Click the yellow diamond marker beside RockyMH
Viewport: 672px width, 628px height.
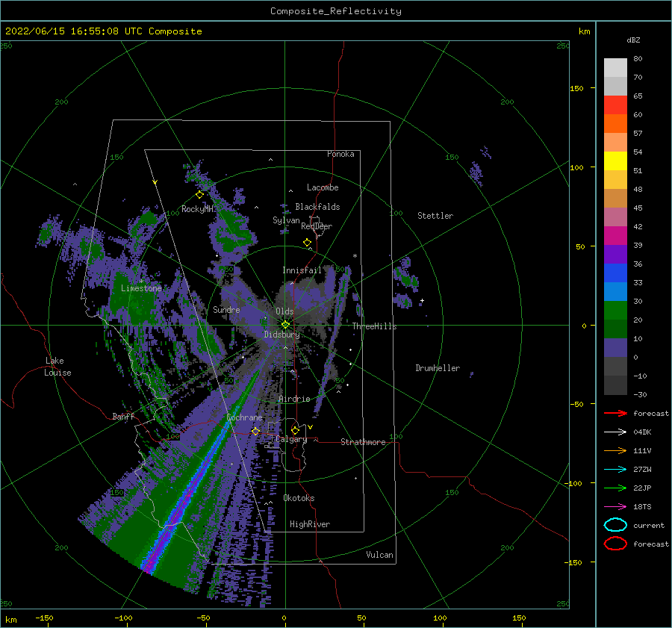(x=199, y=195)
